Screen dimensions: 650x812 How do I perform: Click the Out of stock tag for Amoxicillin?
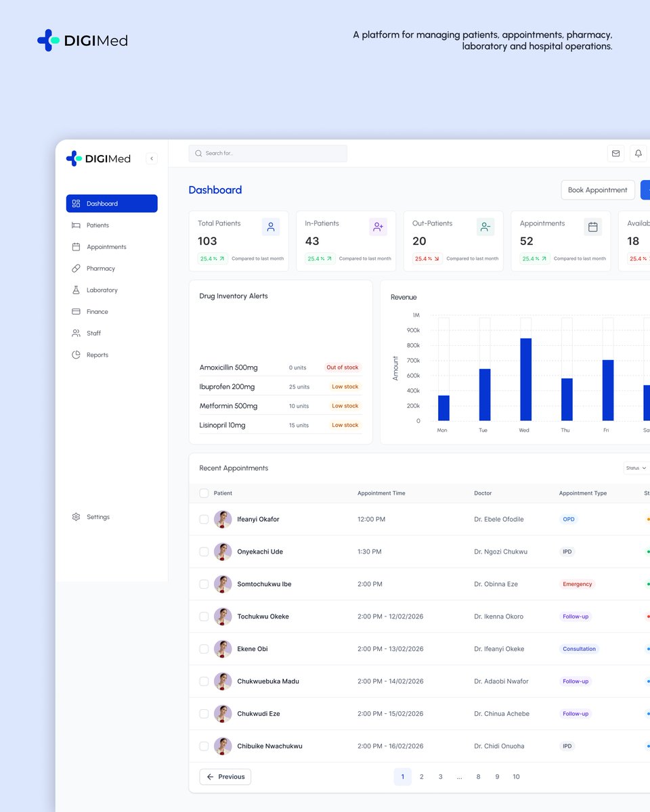point(343,367)
